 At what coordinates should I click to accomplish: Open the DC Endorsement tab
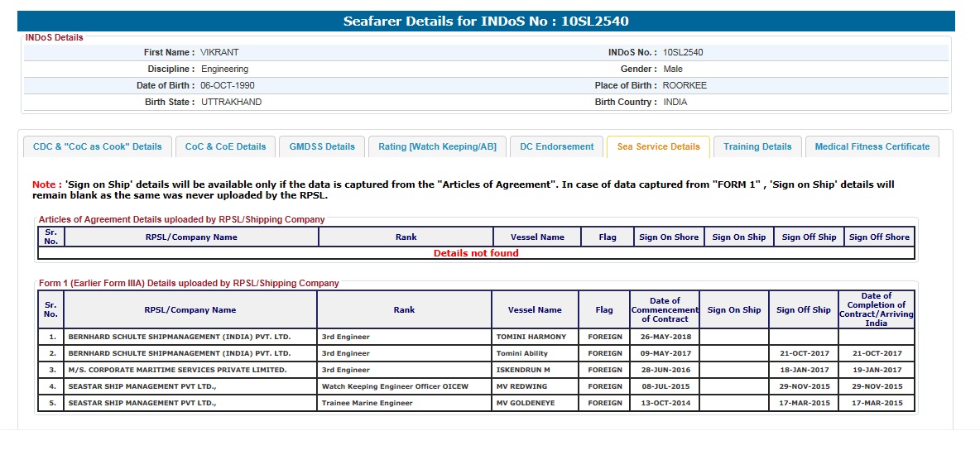click(556, 146)
